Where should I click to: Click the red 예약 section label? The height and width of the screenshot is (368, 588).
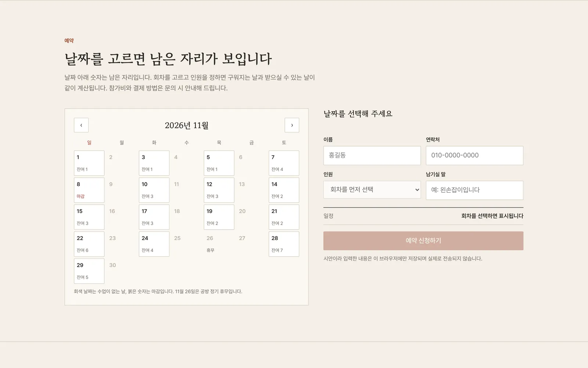[69, 40]
